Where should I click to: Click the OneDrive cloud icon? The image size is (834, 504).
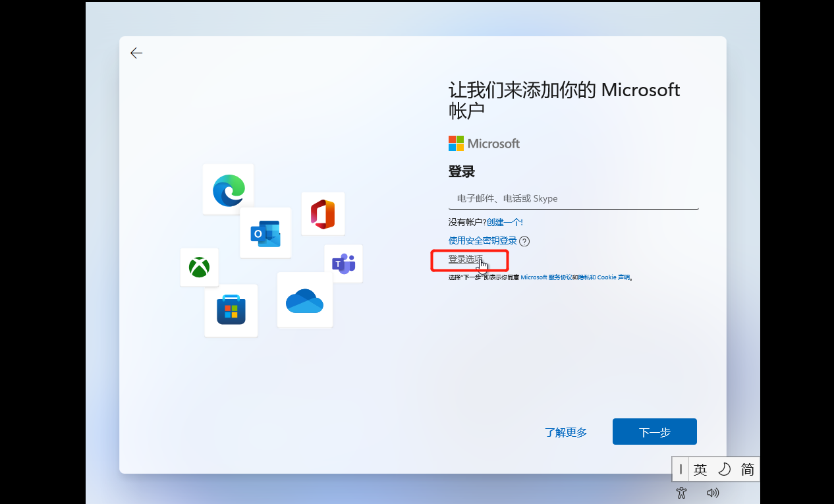305,300
